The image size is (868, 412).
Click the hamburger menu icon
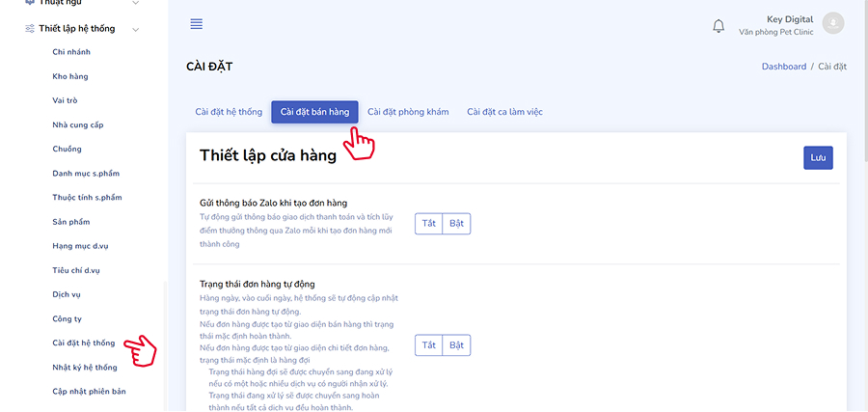(x=197, y=24)
